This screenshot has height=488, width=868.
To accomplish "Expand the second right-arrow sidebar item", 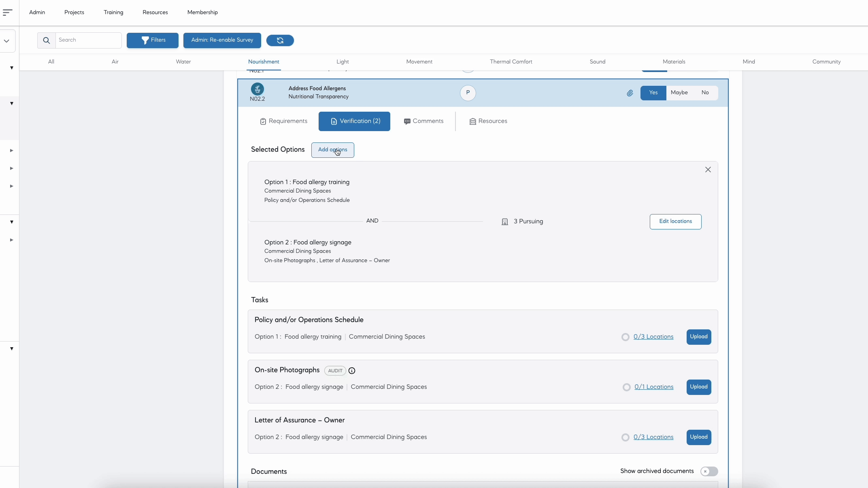I will 12,168.
